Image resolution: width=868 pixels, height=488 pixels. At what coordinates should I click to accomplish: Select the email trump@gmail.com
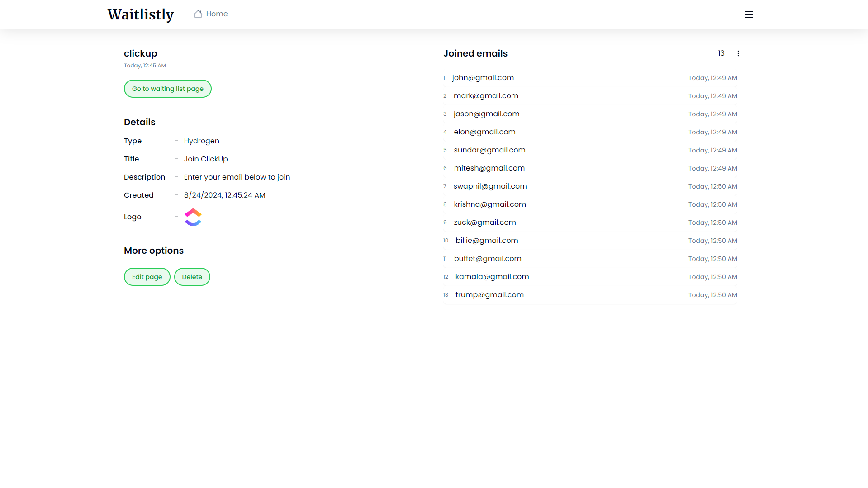point(490,295)
